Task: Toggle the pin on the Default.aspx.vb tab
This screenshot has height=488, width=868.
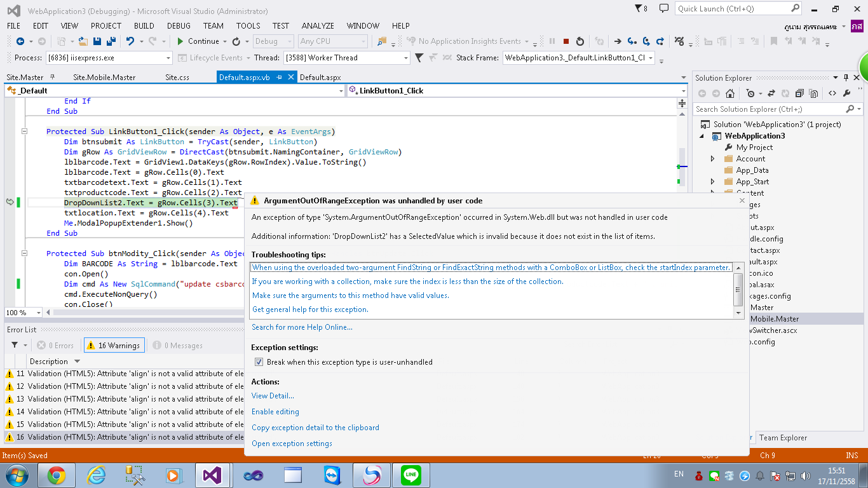Action: click(x=280, y=78)
